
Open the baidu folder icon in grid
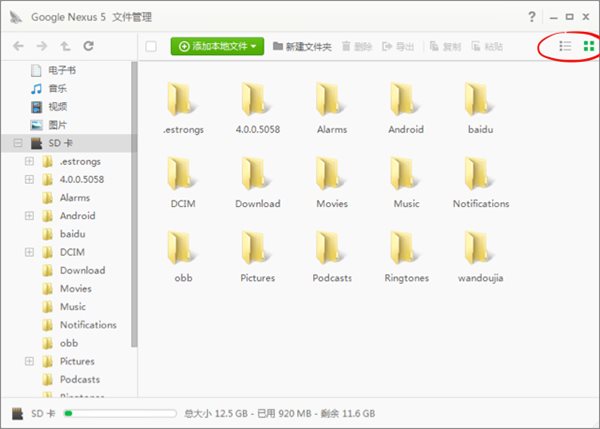[x=478, y=100]
